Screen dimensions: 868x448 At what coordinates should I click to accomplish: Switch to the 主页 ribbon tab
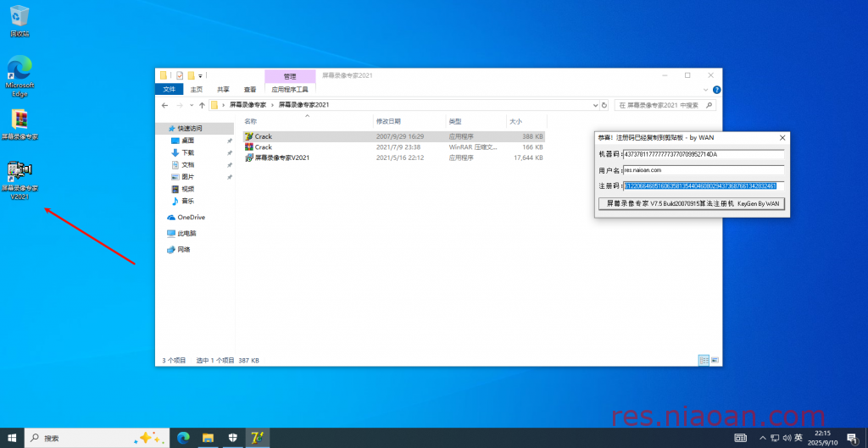[x=197, y=89]
